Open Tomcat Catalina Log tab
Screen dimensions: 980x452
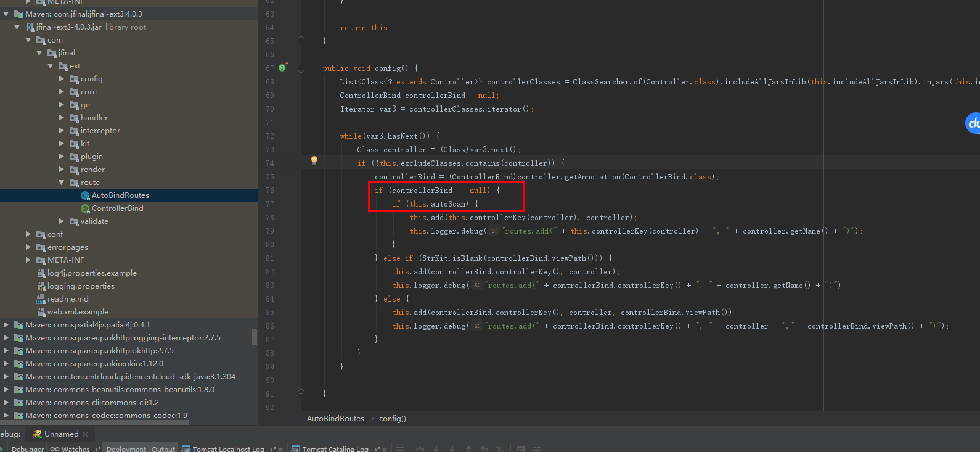[x=335, y=449]
